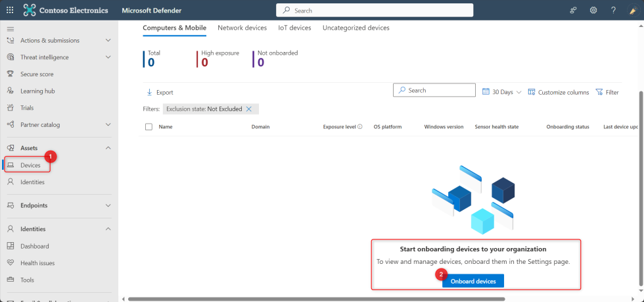Click the Tools briefcase icon
Screen dimensions: 644x302
(11, 280)
